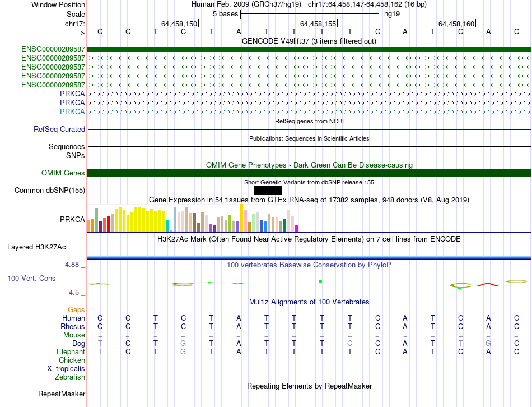
Task: Open the light-blue PRKCA transcript label
Action: point(72,112)
